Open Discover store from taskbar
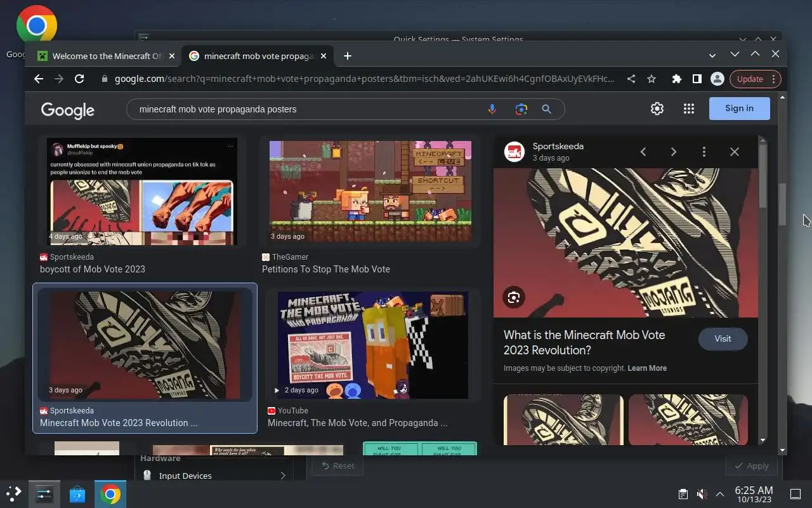 coord(77,494)
